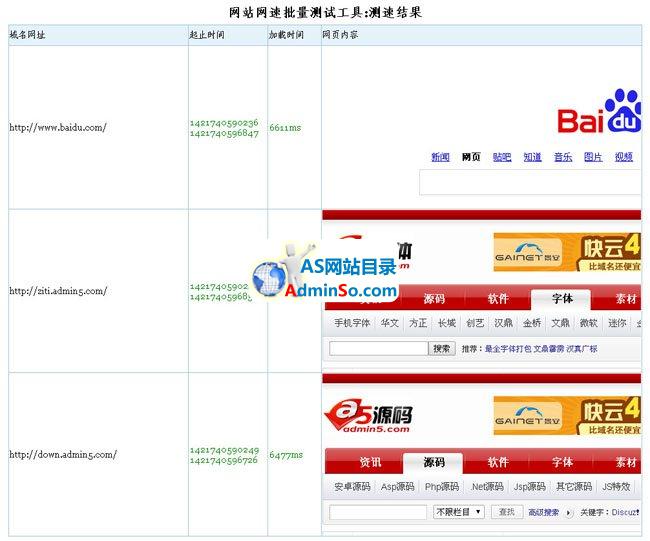Select the 6477ms load time value
This screenshot has height=541, width=650.
pos(286,455)
